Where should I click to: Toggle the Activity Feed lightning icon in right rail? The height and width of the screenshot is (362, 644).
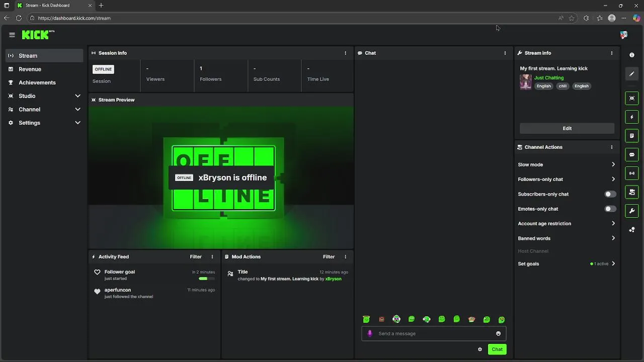point(632,117)
